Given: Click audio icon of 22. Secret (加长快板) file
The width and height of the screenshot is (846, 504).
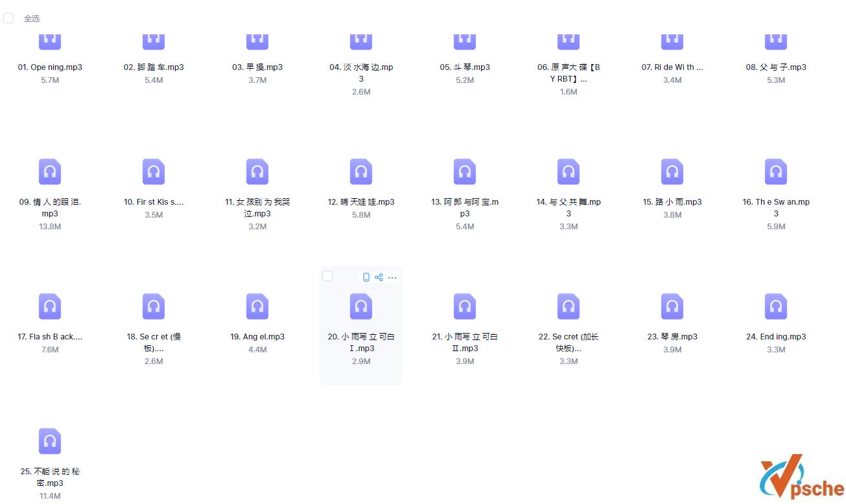Looking at the screenshot, I should coord(569,306).
